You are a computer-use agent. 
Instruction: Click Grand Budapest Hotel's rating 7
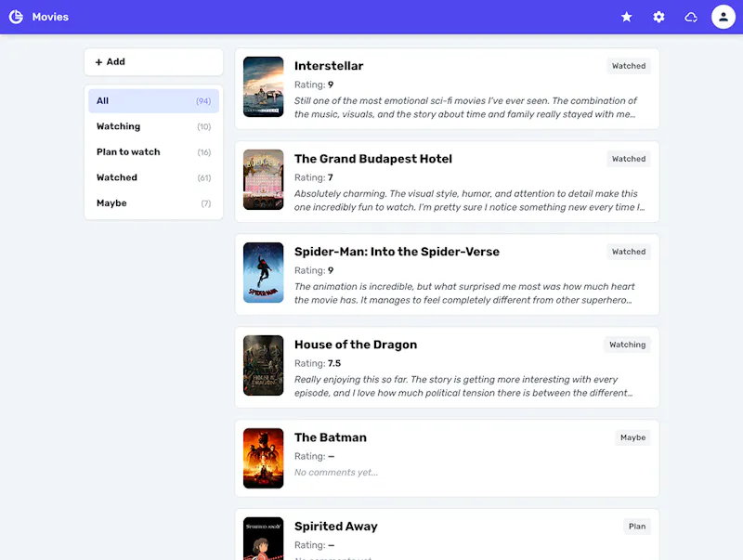point(331,177)
